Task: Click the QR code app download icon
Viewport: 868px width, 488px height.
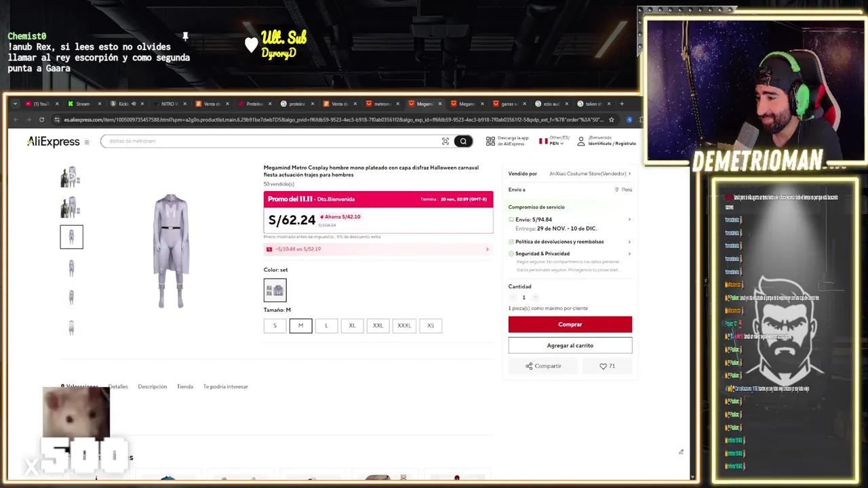Action: (490, 141)
